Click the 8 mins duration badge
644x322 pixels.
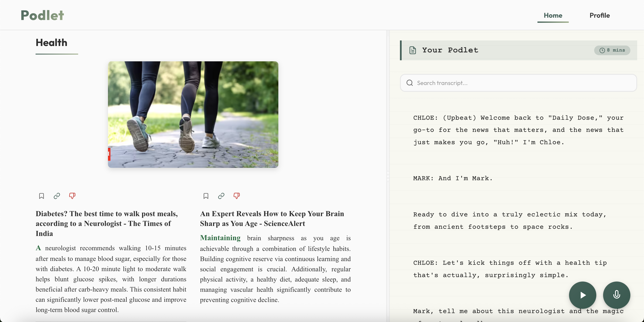click(612, 50)
